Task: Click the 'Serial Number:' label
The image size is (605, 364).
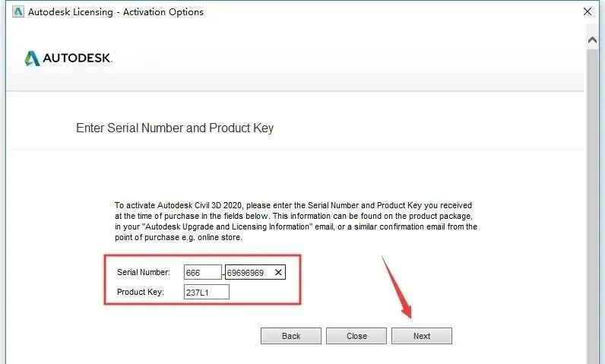Action: coord(143,272)
